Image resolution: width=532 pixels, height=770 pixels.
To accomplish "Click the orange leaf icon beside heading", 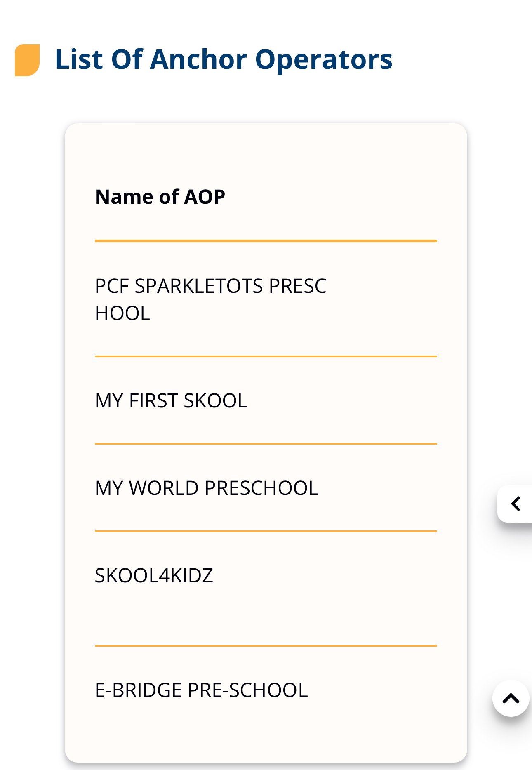I will point(27,60).
